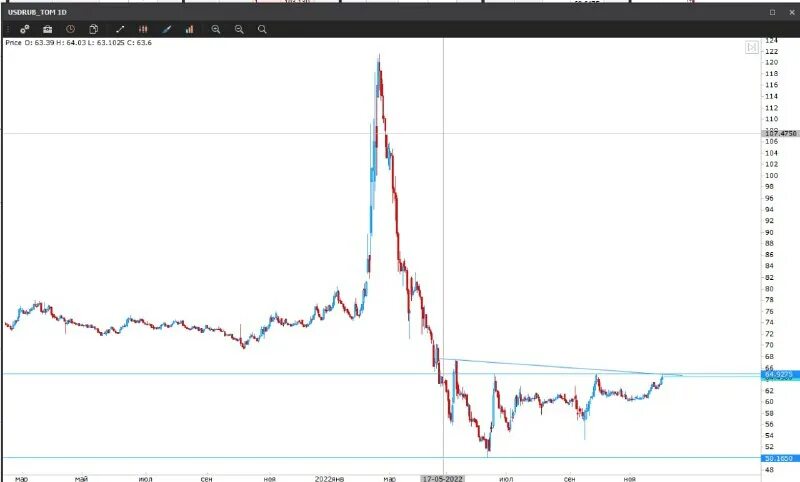Select the 50.1650 horizontal level label

point(779,458)
